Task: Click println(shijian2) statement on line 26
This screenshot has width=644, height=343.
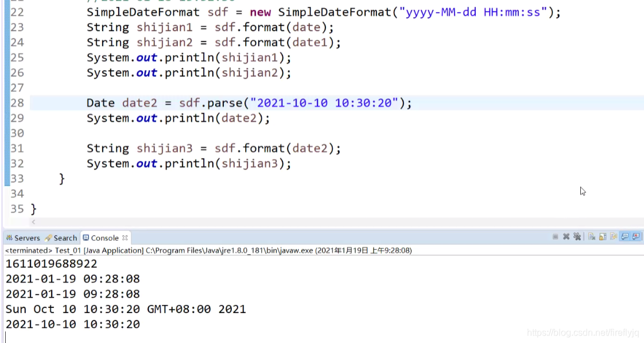Action: click(x=189, y=73)
